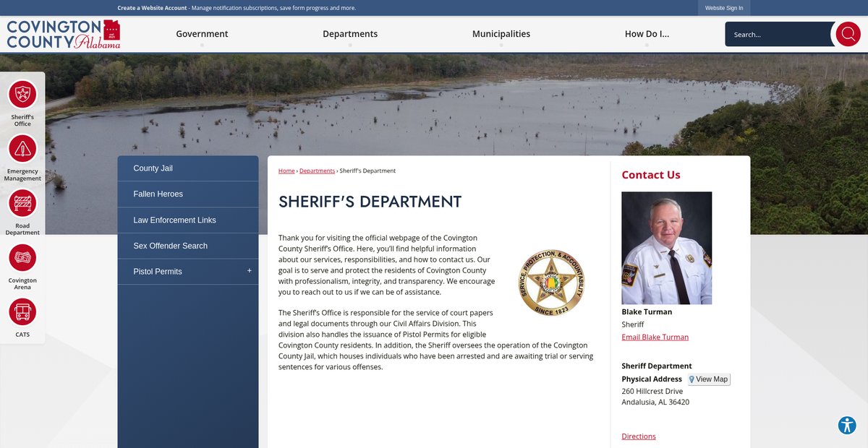
Task: Open the Government menu
Action: (202, 34)
